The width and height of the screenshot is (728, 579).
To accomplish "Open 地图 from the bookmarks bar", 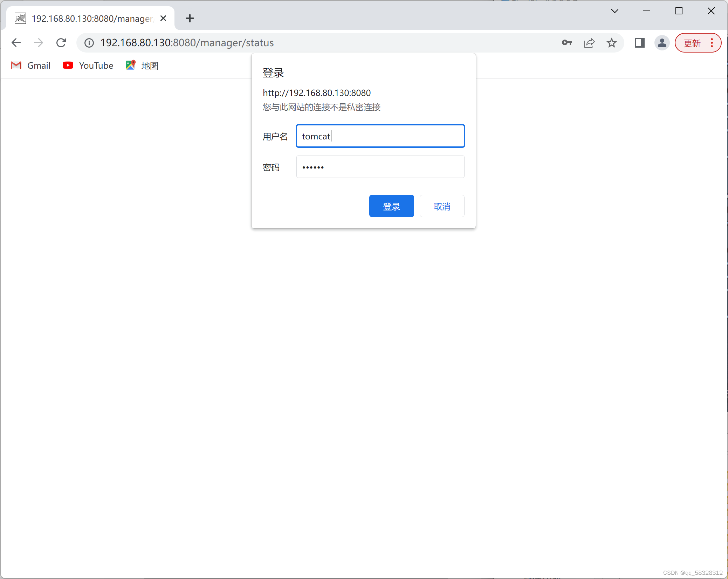I will pyautogui.click(x=141, y=65).
